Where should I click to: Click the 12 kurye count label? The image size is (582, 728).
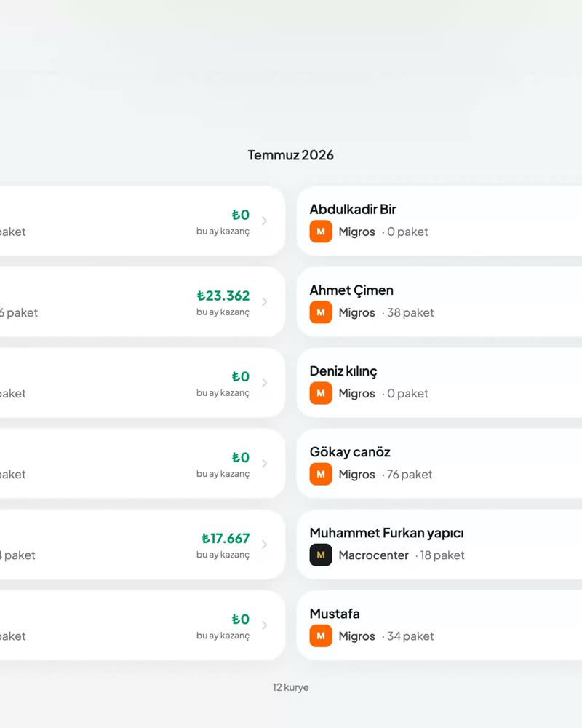click(x=290, y=687)
